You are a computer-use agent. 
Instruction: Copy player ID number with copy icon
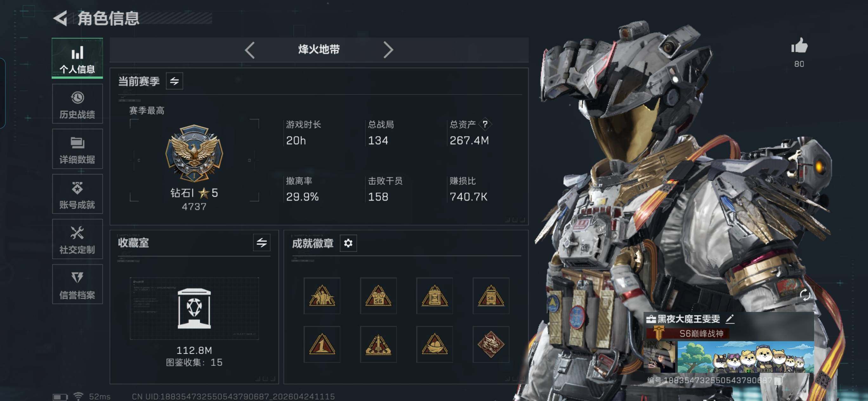pyautogui.click(x=778, y=381)
